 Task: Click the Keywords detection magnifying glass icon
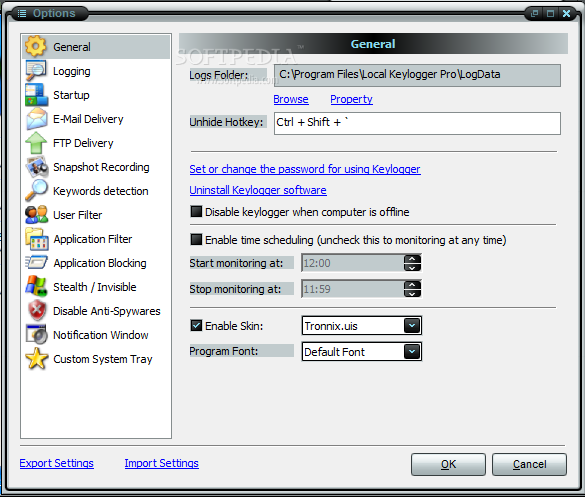click(x=36, y=191)
